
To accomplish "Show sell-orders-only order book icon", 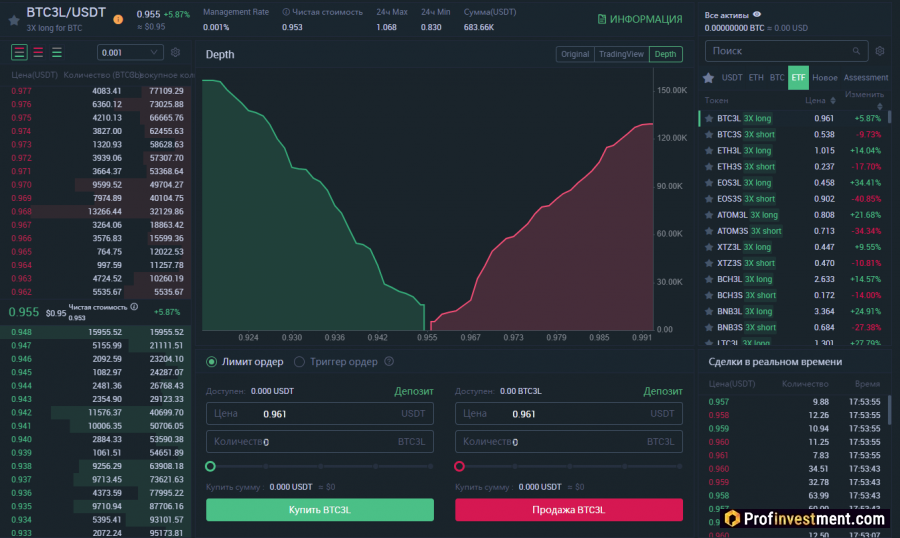I will click(x=38, y=53).
